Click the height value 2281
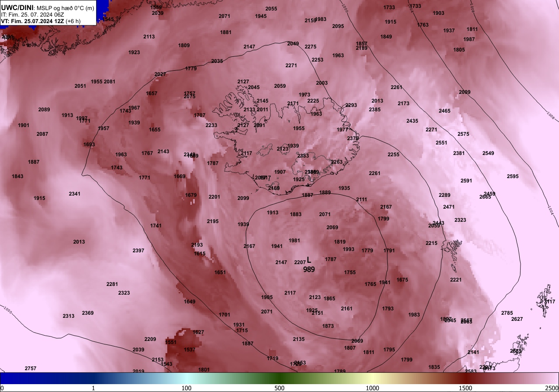This screenshot has height=392, width=559. [x=112, y=284]
